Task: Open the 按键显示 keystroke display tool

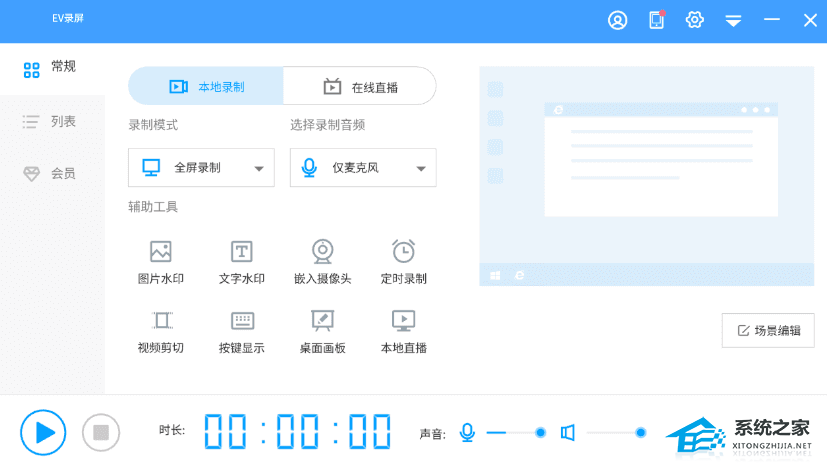Action: pos(242,332)
